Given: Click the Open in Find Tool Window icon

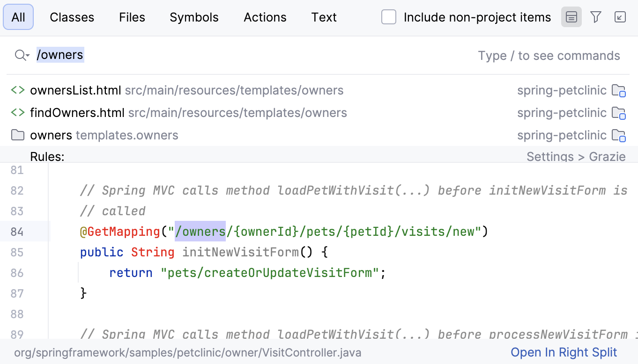Looking at the screenshot, I should 620,17.
